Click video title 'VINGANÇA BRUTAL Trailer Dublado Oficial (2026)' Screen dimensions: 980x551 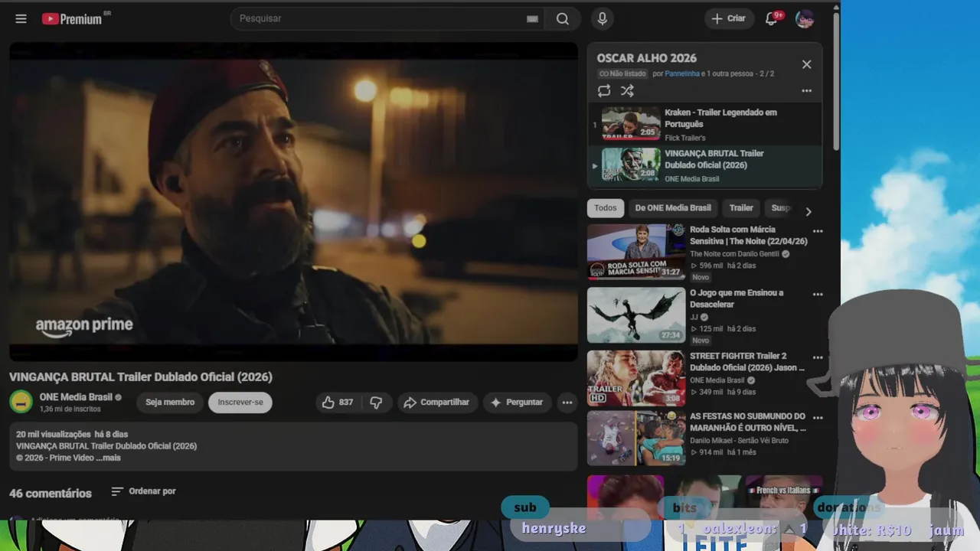141,377
